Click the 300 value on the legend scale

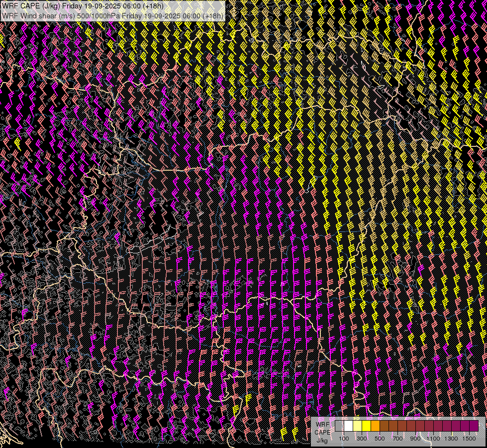click(362, 439)
